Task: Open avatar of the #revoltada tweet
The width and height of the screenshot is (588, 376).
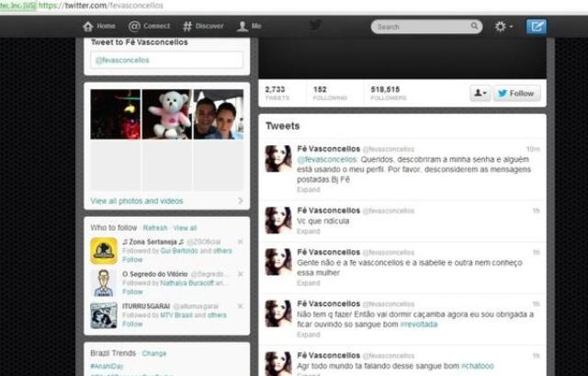Action: (x=278, y=313)
